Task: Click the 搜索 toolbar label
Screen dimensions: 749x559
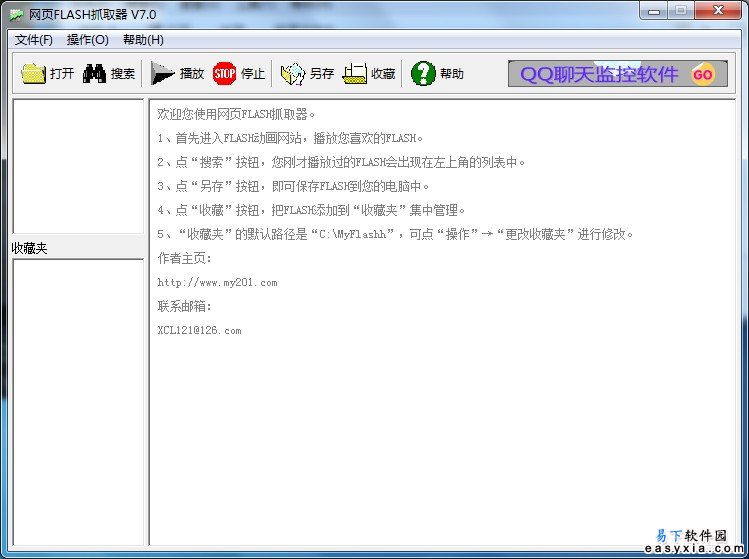Action: 123,74
